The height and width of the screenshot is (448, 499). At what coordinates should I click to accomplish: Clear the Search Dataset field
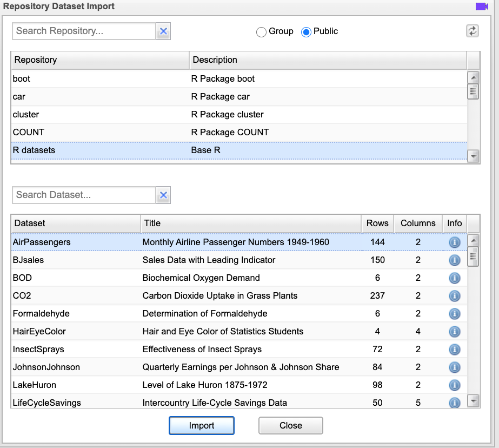tap(163, 195)
